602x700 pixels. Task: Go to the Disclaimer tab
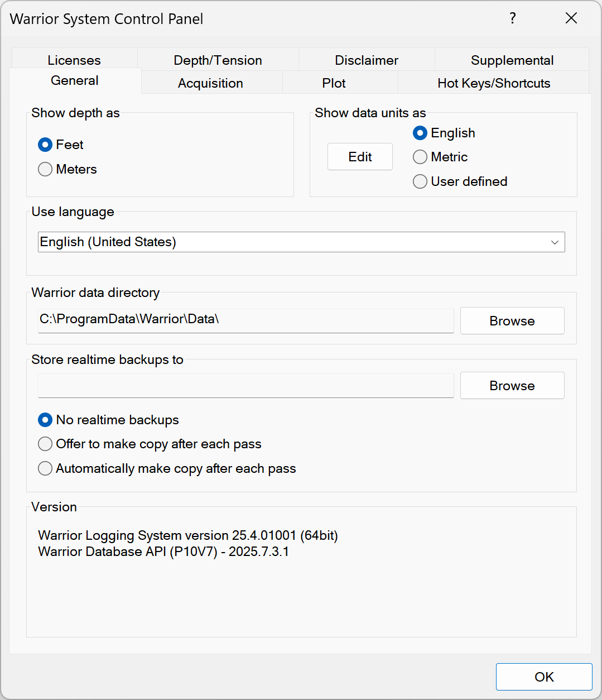click(367, 60)
